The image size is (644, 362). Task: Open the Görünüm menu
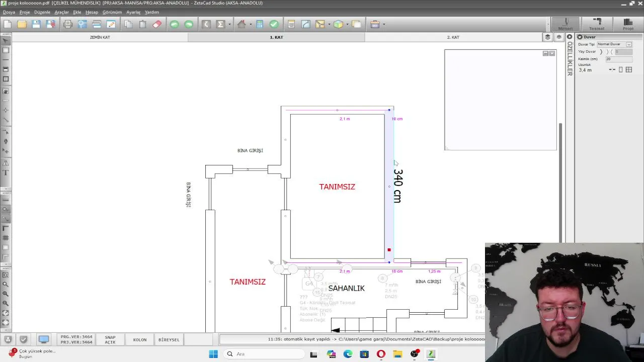[x=112, y=12]
